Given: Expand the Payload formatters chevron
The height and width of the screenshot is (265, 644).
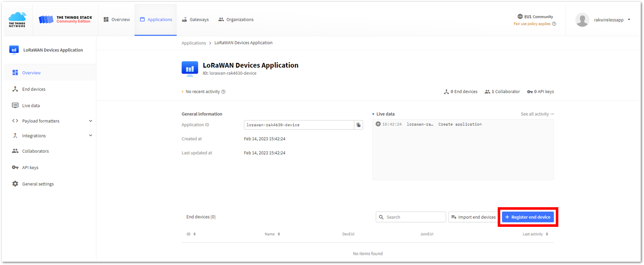Looking at the screenshot, I should 90,121.
